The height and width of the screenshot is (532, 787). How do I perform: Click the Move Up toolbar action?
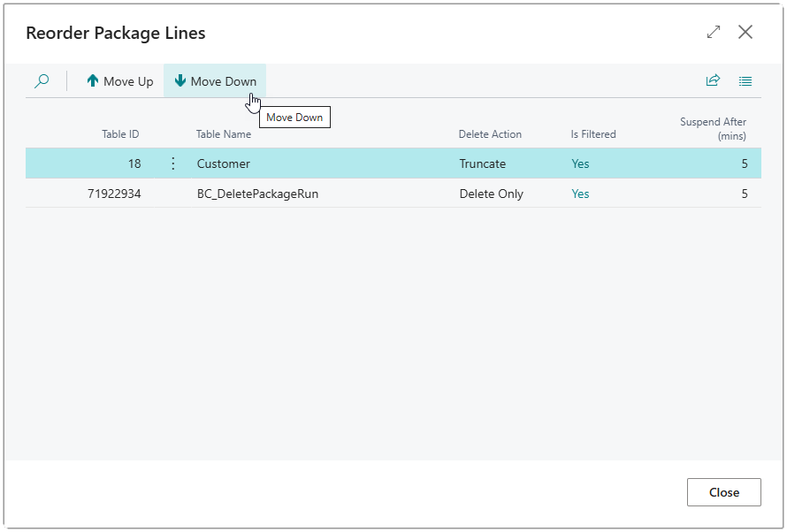pos(119,80)
